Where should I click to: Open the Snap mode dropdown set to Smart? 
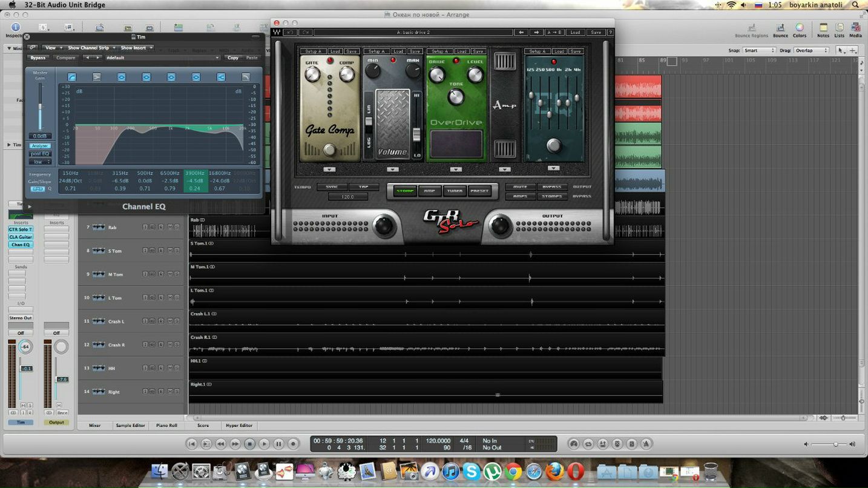pos(759,51)
